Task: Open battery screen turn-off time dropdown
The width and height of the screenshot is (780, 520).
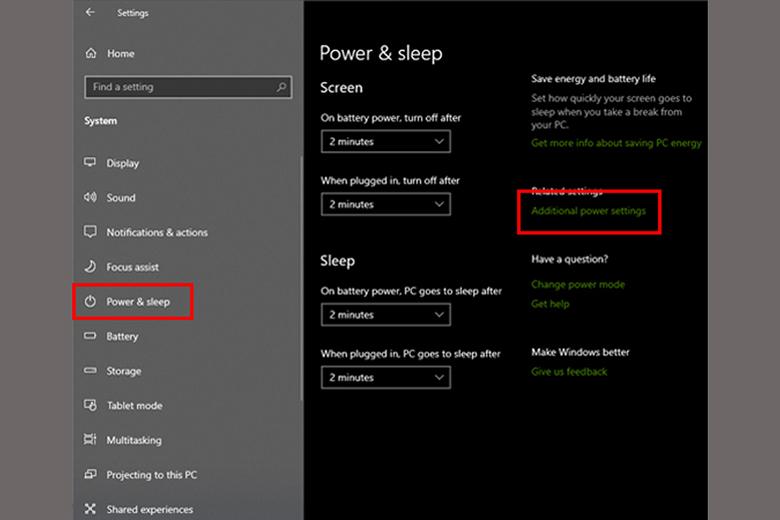Action: (385, 142)
